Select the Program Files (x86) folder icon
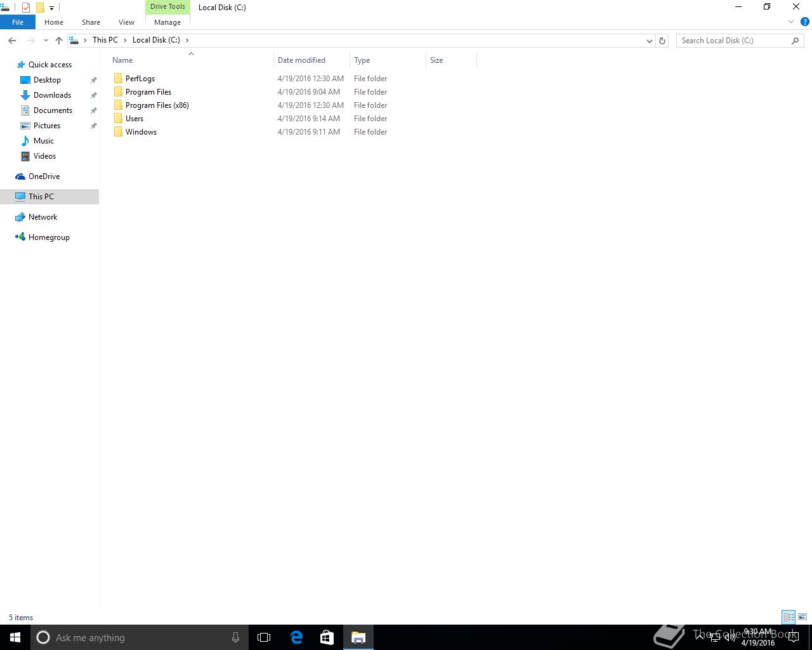812x650 pixels. [x=118, y=105]
